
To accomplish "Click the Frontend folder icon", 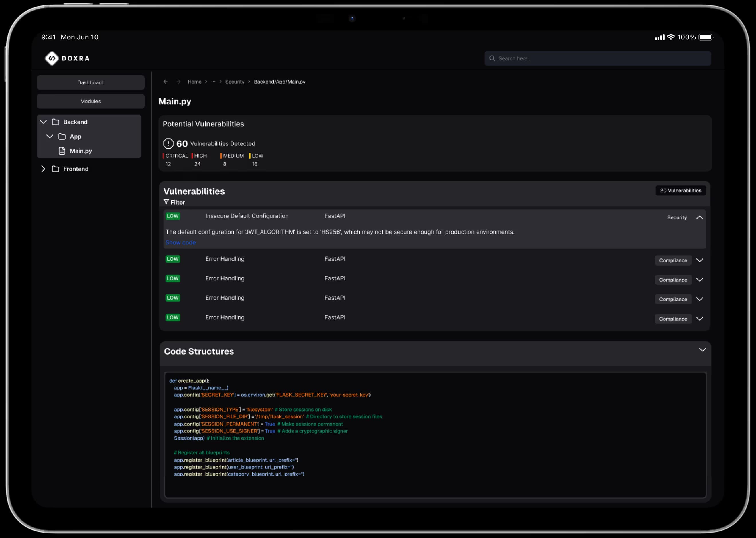I will tap(55, 169).
